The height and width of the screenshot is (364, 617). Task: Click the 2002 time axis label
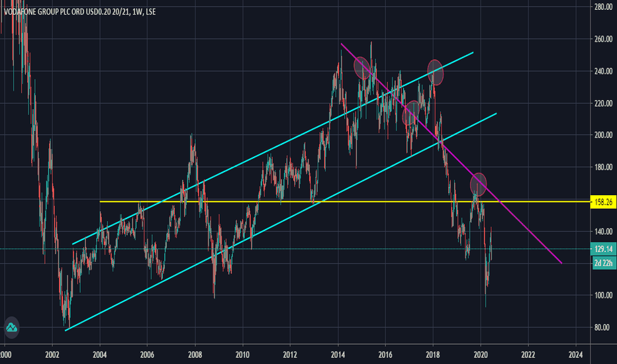pos(52,355)
